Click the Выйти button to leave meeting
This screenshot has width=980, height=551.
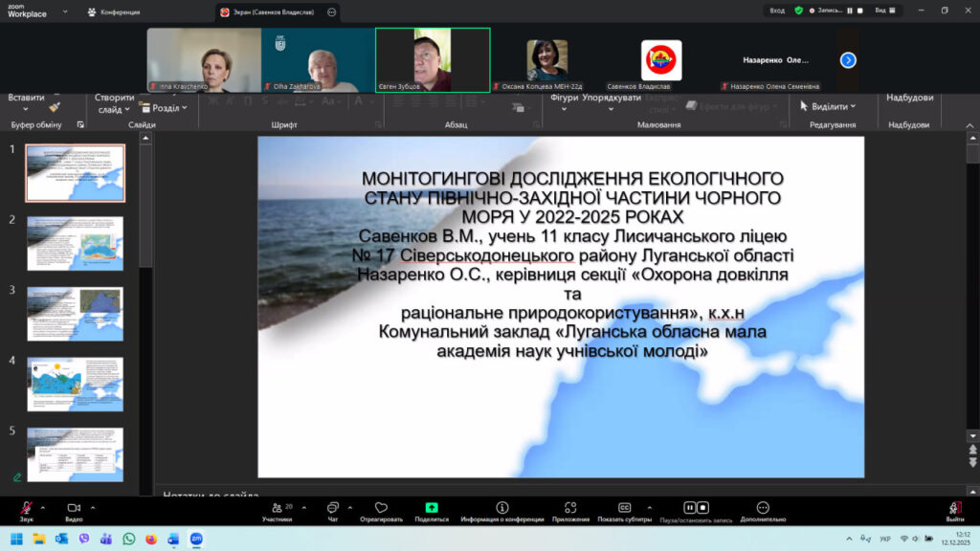click(953, 510)
